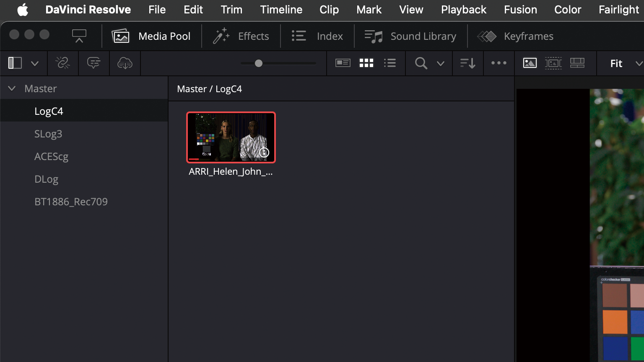Select the ARRI_Helen_John clip thumbnail

click(231, 137)
